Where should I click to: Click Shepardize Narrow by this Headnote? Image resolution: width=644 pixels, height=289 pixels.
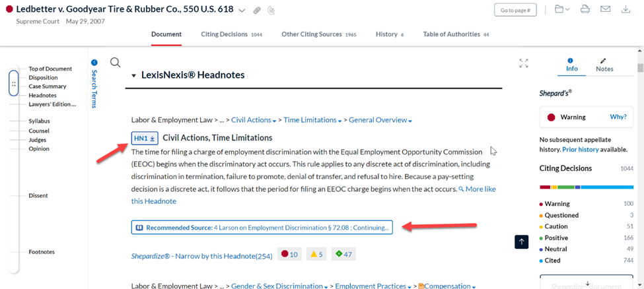pyautogui.click(x=201, y=256)
